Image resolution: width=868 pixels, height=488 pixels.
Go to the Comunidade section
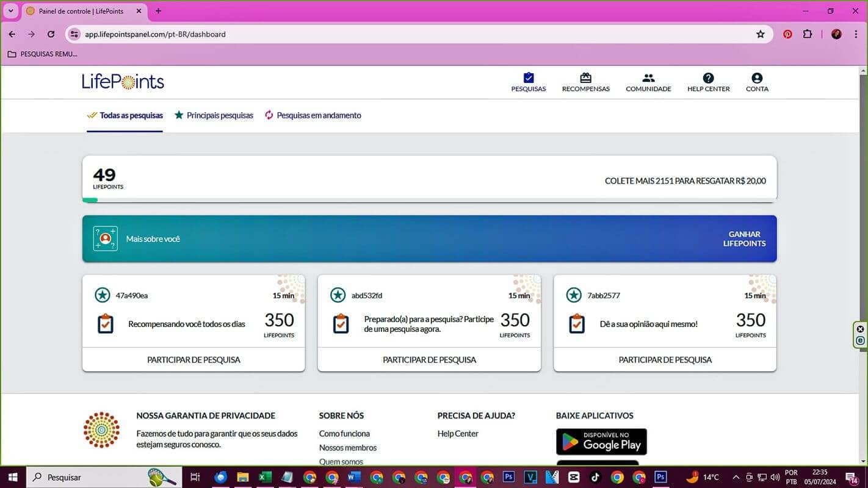point(648,82)
